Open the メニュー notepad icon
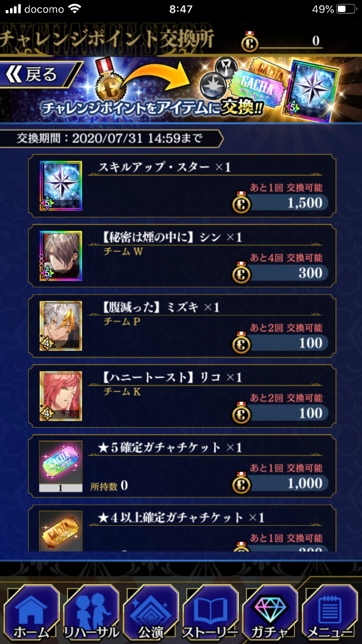This screenshot has width=362, height=644. click(331, 614)
